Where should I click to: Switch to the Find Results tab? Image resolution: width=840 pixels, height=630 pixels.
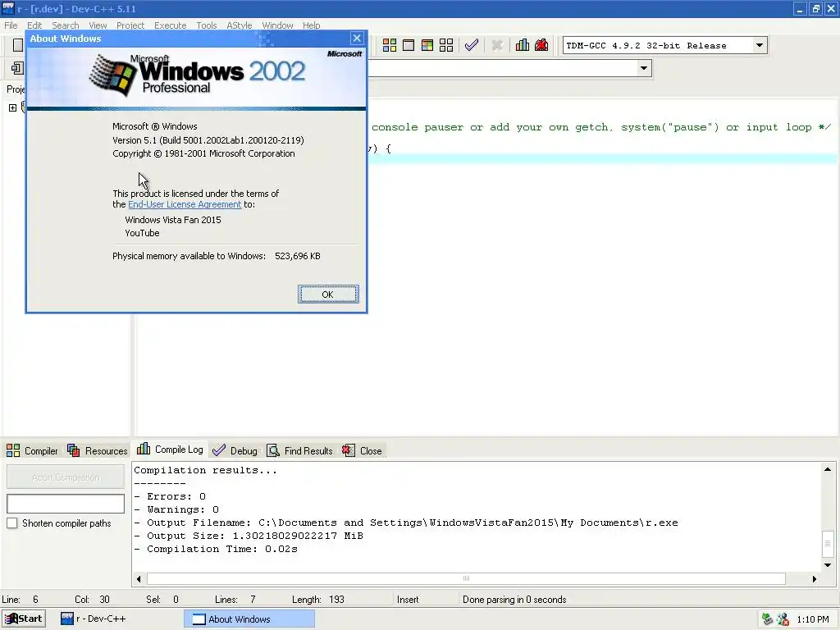pyautogui.click(x=300, y=450)
